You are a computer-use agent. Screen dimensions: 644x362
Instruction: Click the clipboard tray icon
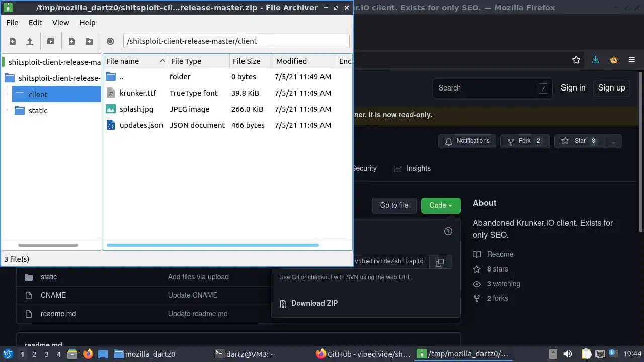point(586,354)
